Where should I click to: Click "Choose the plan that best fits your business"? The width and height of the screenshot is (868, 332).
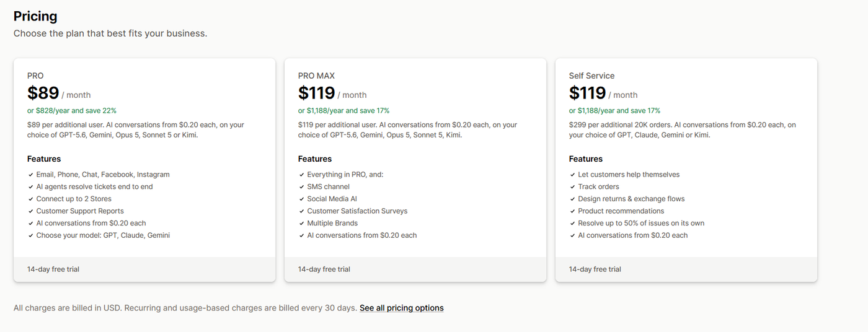110,33
